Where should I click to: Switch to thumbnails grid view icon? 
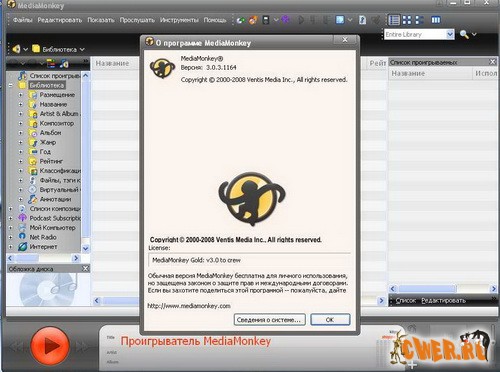click(407, 20)
